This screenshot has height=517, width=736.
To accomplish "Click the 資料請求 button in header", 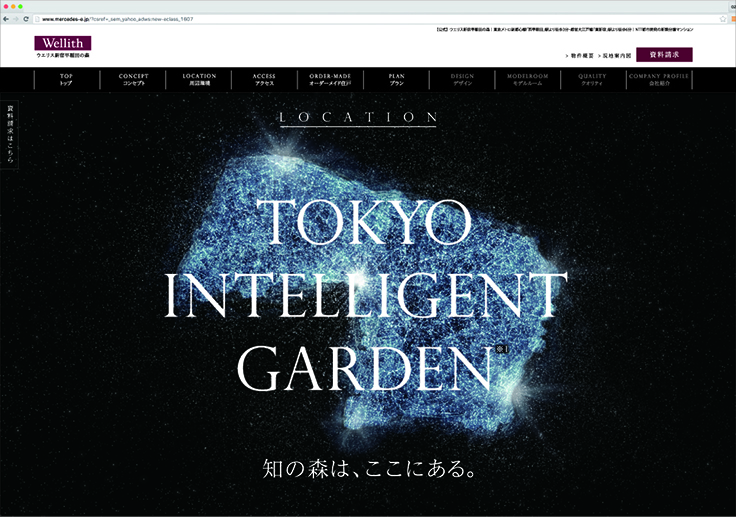I will tap(663, 55).
